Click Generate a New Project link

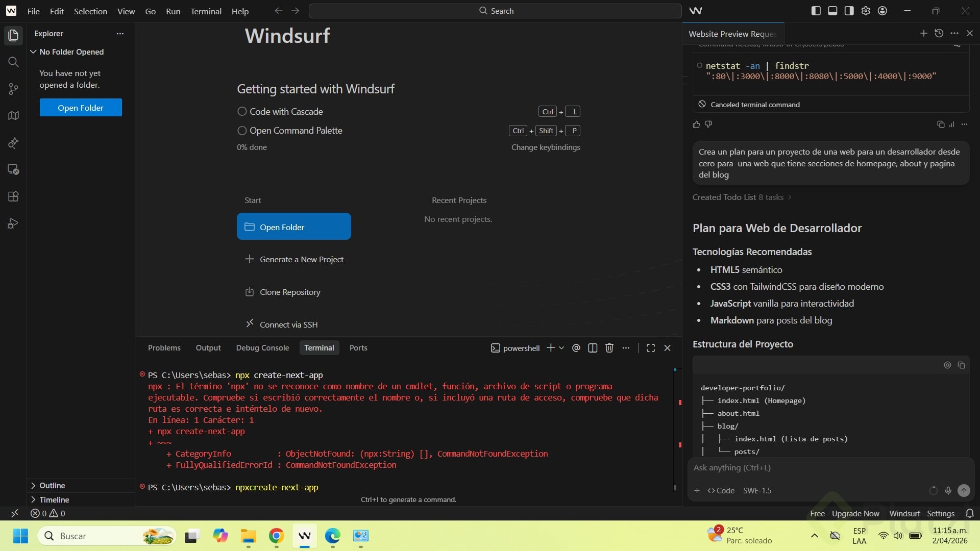(x=301, y=259)
